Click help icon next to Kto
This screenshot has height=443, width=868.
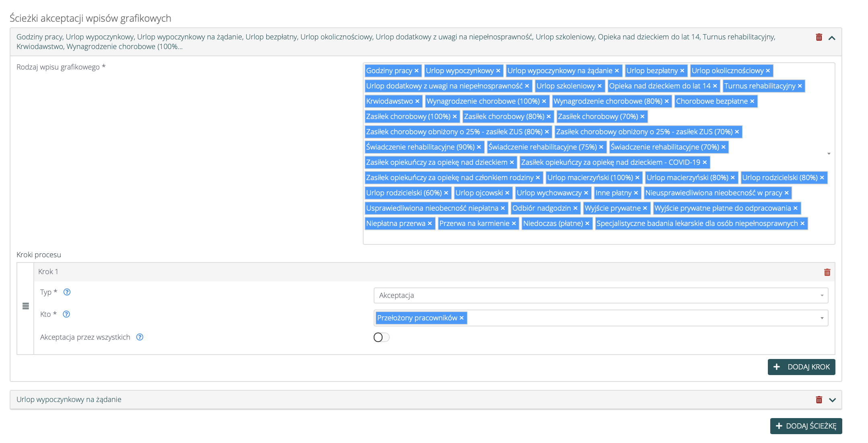point(66,314)
